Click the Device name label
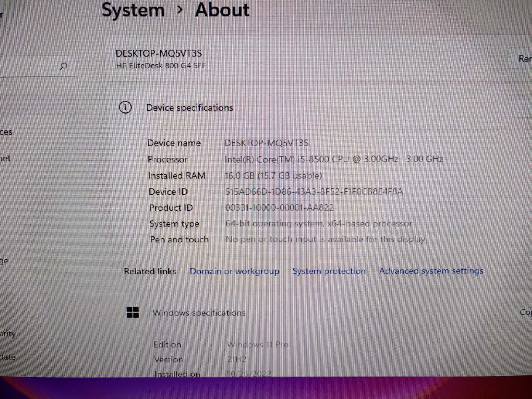This screenshot has height=399, width=532. tap(174, 143)
